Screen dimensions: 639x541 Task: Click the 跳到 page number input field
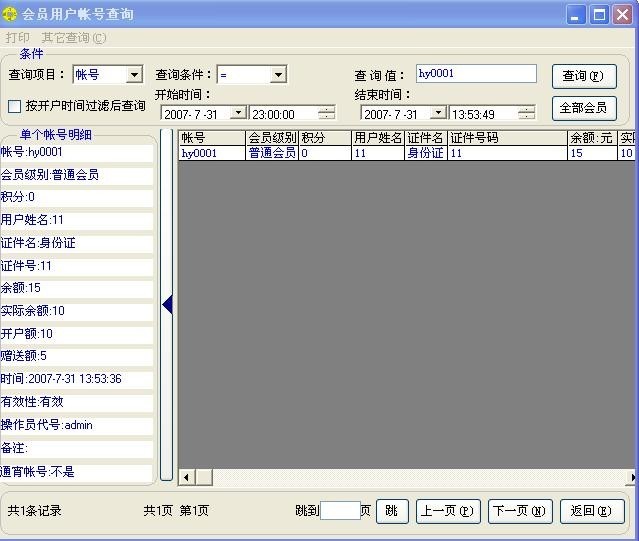[340, 510]
